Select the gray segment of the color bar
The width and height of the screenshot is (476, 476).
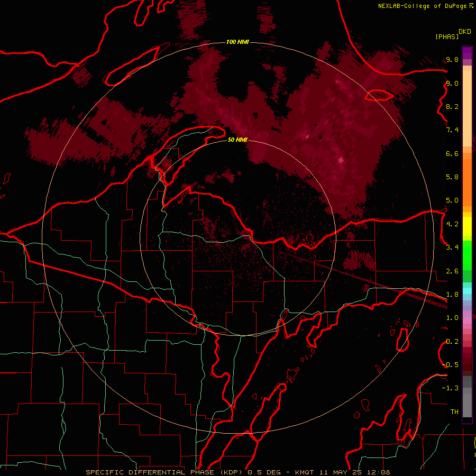point(467,397)
